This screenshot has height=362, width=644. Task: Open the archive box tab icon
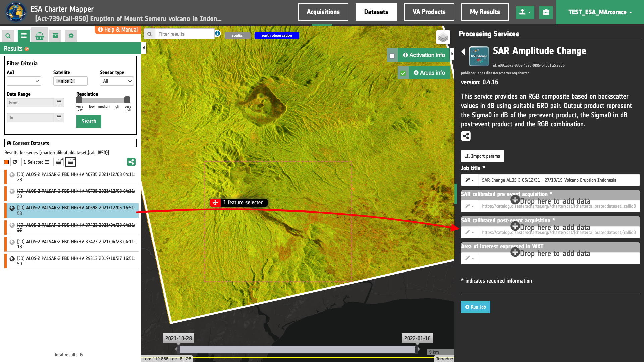[x=55, y=36]
